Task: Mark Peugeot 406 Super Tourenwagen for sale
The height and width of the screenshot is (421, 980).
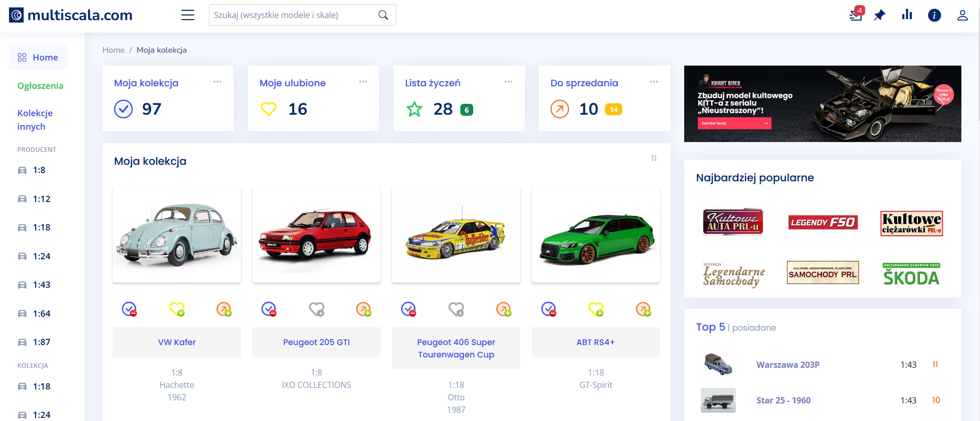Action: [504, 309]
